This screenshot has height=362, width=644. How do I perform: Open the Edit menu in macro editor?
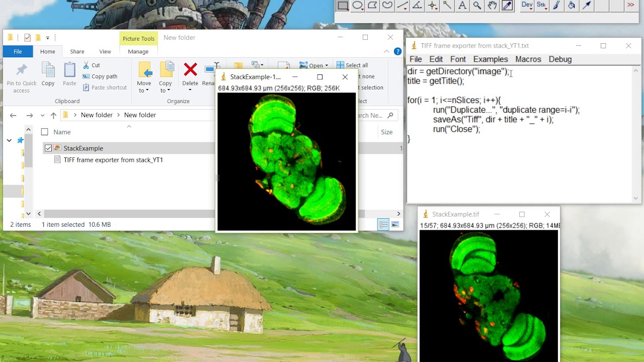(x=436, y=59)
